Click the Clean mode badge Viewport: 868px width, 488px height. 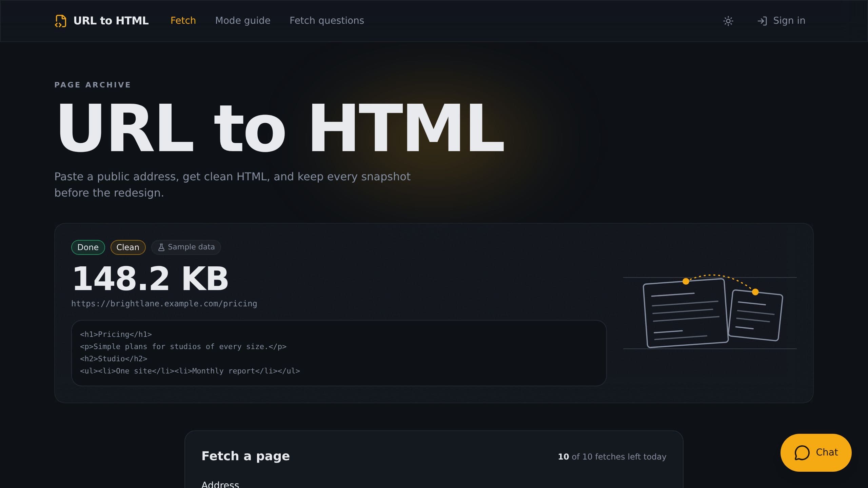coord(128,247)
